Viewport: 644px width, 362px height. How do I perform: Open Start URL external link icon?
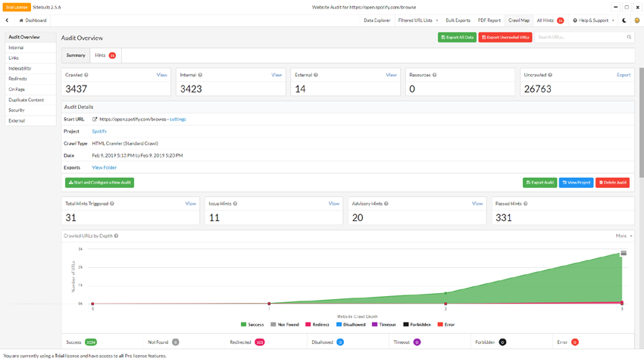tap(95, 119)
